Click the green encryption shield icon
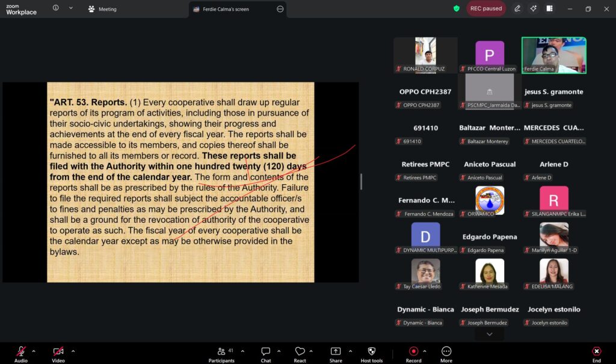This screenshot has height=364, width=616. 457,8
